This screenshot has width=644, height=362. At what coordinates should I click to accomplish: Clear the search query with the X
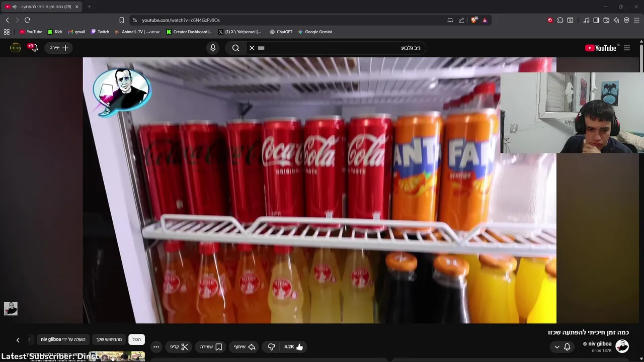click(252, 48)
